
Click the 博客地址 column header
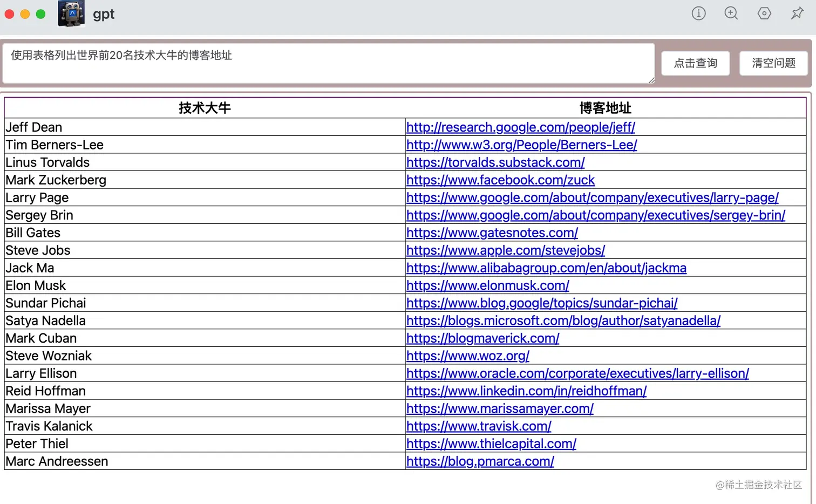click(x=606, y=108)
